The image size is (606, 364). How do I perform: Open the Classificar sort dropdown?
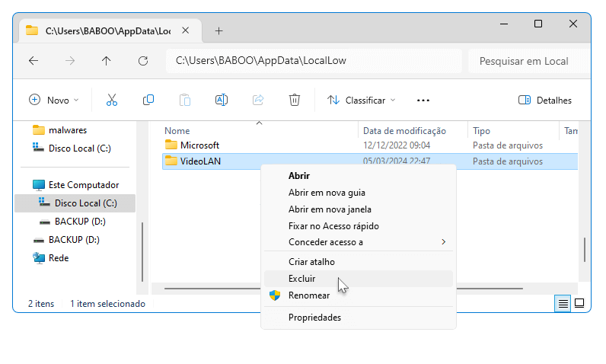[x=362, y=100]
